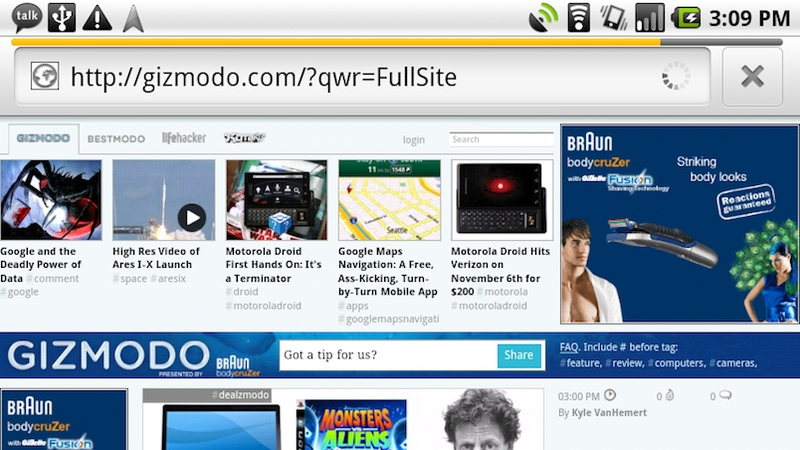The image size is (800, 450).
Task: Tap the #aresix tag
Action: (168, 279)
